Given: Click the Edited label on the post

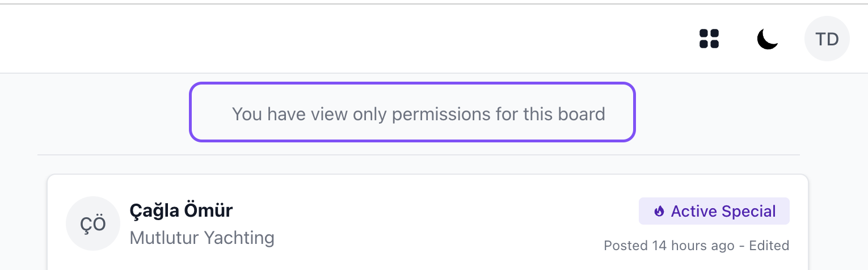Looking at the screenshot, I should 769,246.
